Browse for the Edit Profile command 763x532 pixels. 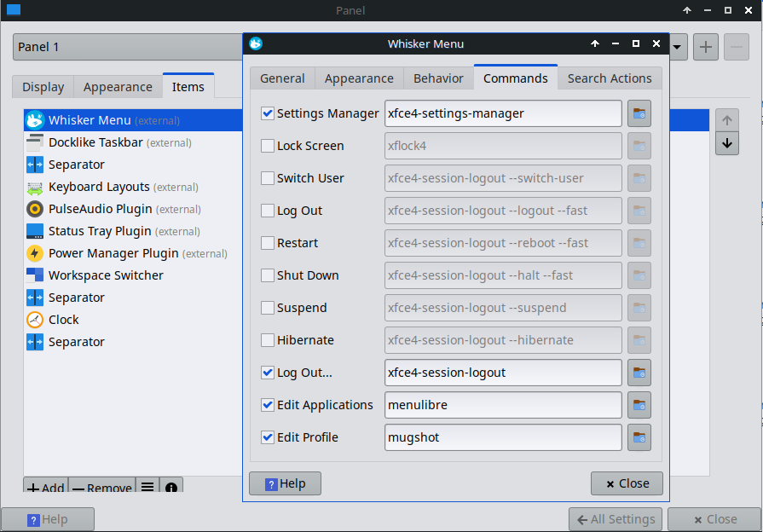[639, 437]
